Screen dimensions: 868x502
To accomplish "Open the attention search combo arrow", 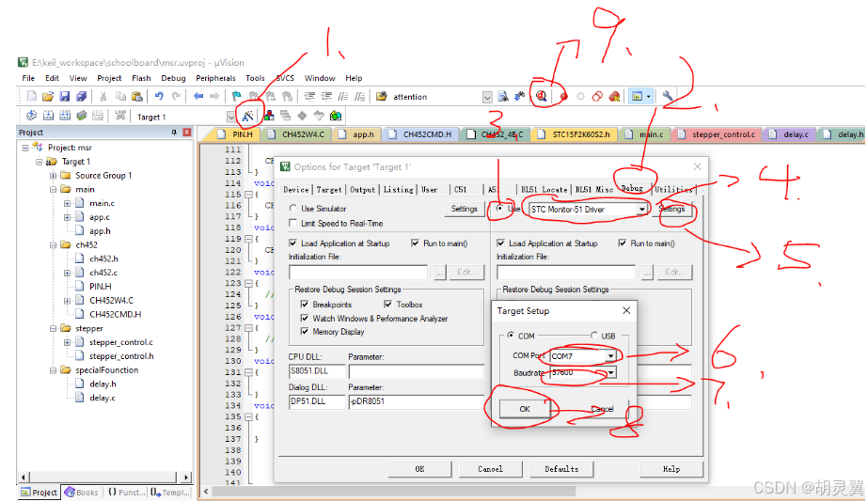I will (x=487, y=97).
